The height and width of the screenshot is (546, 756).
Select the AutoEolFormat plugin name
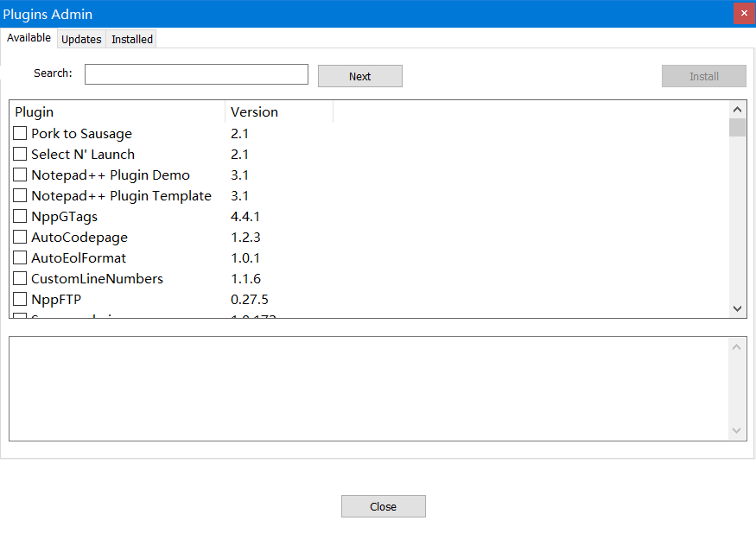click(79, 257)
